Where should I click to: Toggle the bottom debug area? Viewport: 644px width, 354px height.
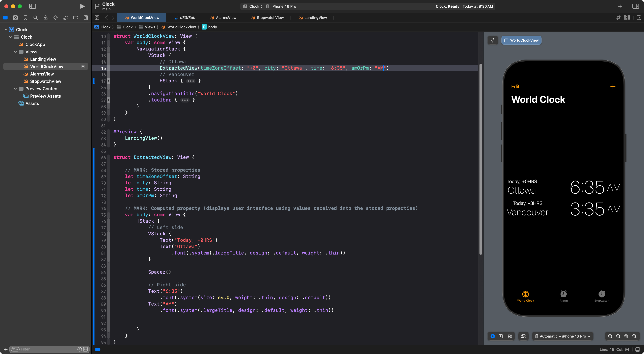638,349
